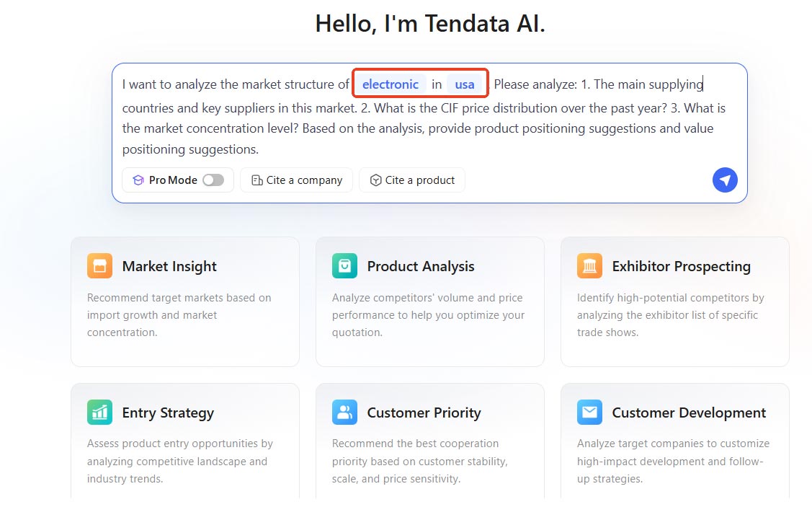Select the Entry Strategy card description

[179, 461]
